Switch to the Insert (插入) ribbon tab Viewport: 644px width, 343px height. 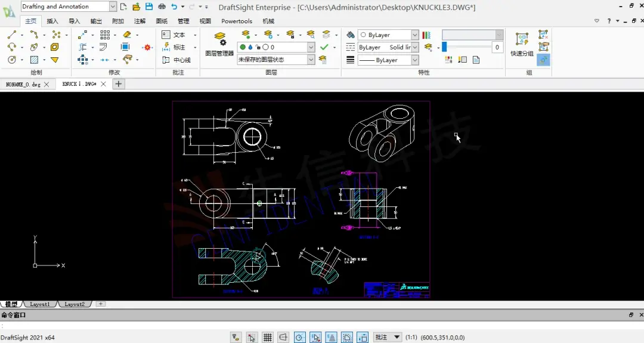click(x=52, y=21)
